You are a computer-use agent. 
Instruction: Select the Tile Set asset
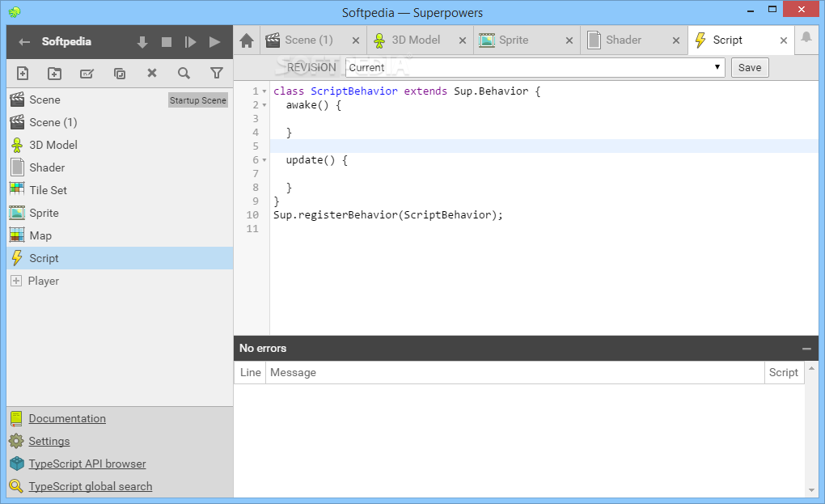click(120, 190)
